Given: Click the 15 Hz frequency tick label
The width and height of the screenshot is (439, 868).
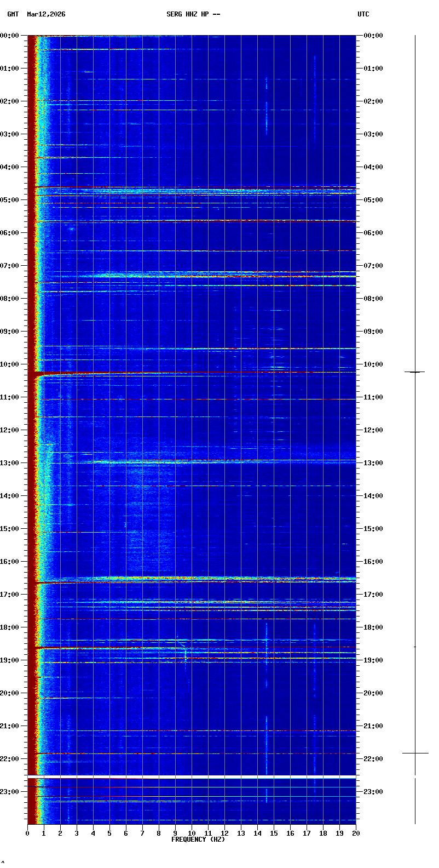Looking at the screenshot, I should 274,833.
